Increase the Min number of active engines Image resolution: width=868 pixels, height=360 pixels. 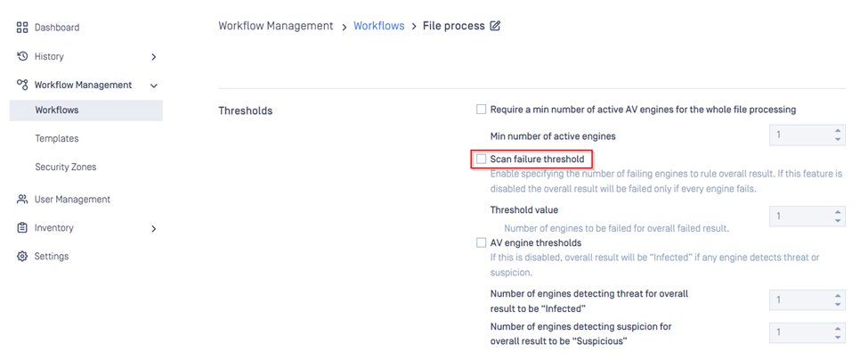pyautogui.click(x=838, y=131)
